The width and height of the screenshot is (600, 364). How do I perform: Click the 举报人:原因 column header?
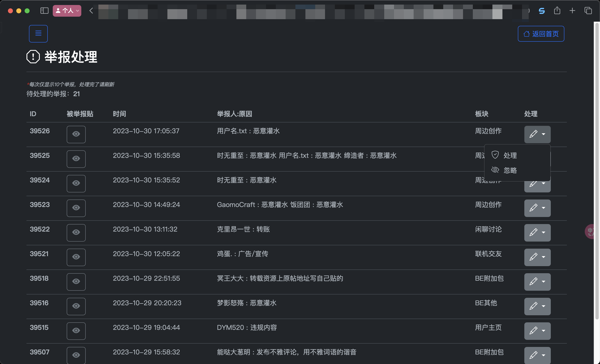(234, 114)
